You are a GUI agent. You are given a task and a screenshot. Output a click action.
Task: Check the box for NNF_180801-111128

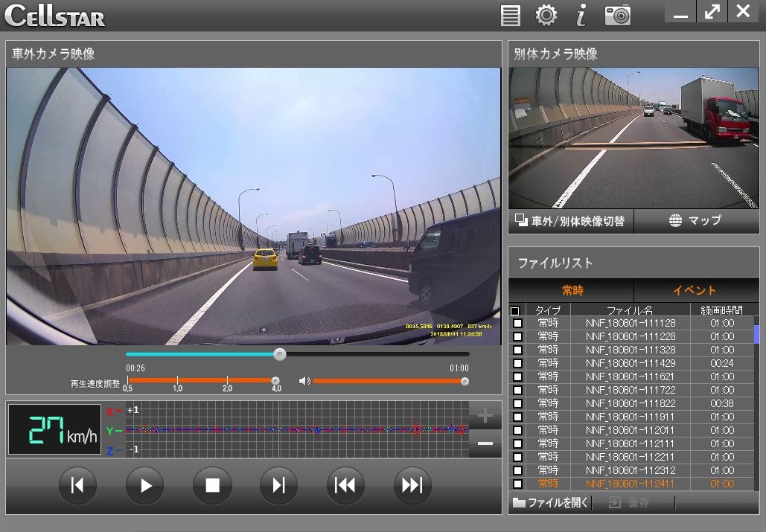(517, 324)
